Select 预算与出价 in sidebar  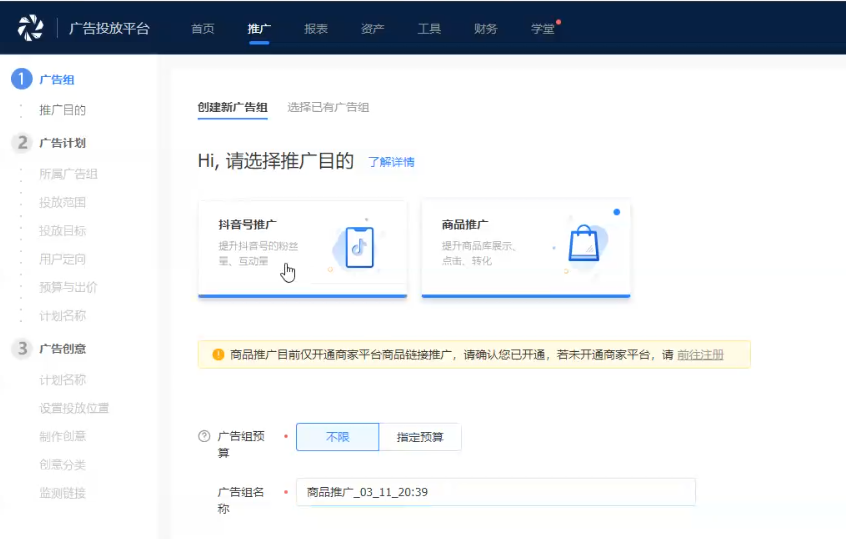69,288
